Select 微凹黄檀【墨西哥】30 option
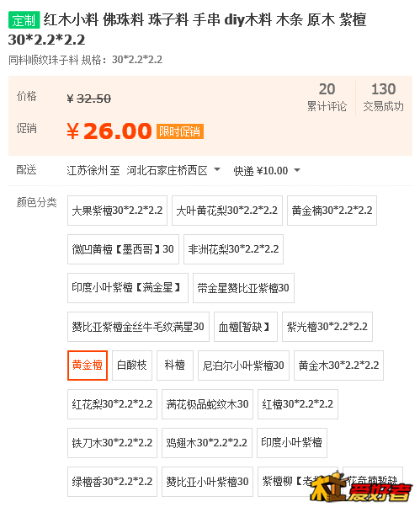The height and width of the screenshot is (507, 420). click(123, 249)
